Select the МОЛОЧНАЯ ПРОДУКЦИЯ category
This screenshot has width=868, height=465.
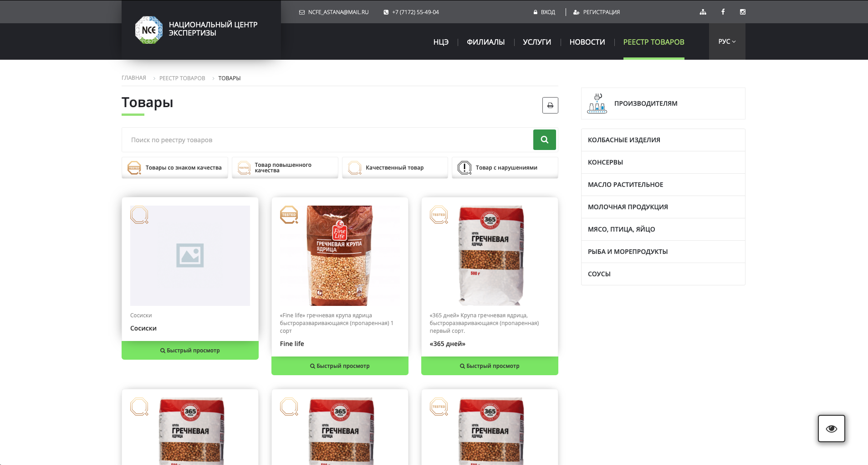[x=663, y=207]
